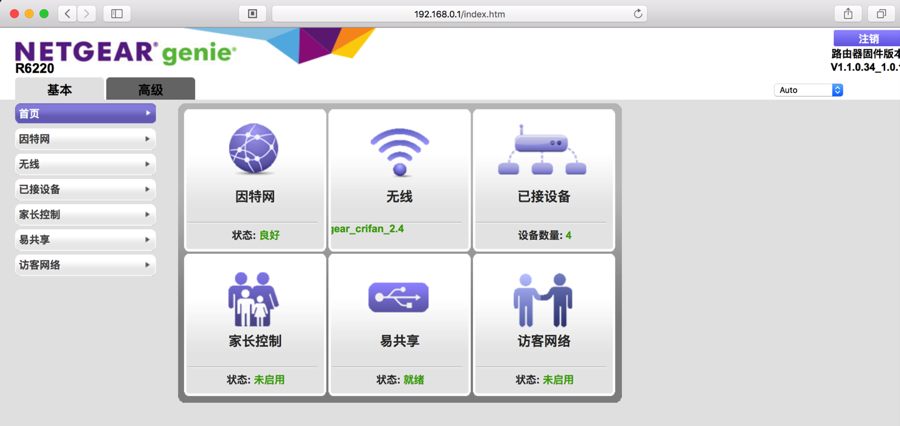Click the R6220 model label
The image size is (900, 426).
coord(34,69)
